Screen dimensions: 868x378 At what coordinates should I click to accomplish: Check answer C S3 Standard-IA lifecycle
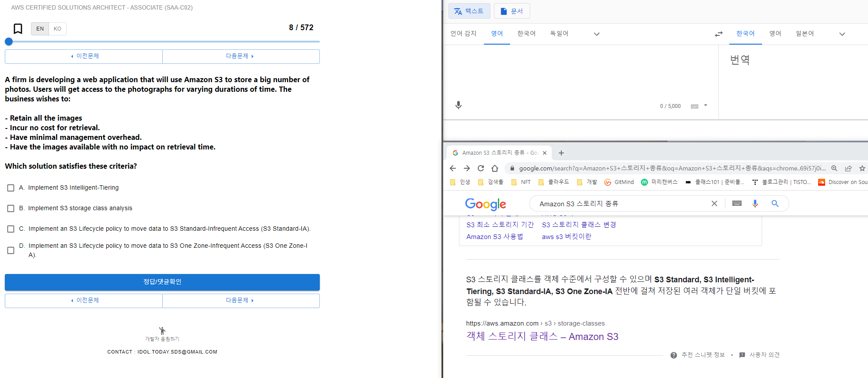pyautogui.click(x=11, y=229)
